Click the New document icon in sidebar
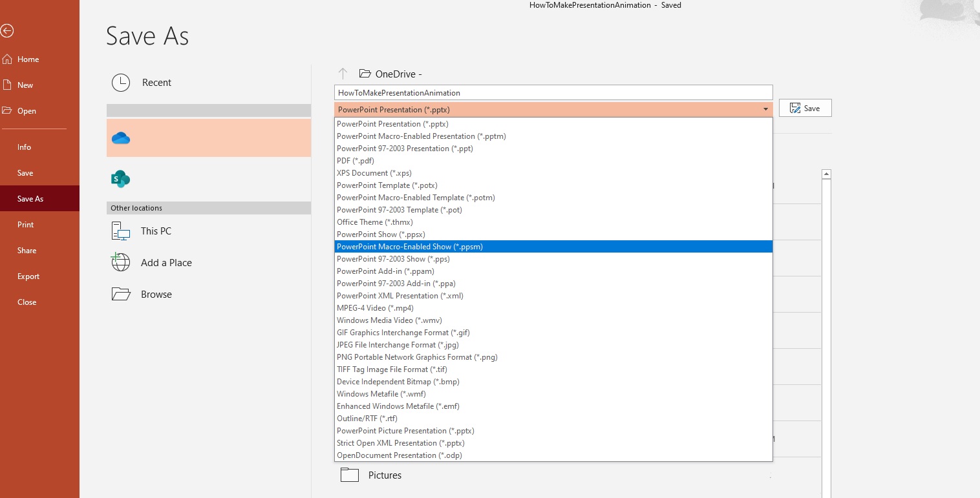The height and width of the screenshot is (498, 980). tap(7, 85)
